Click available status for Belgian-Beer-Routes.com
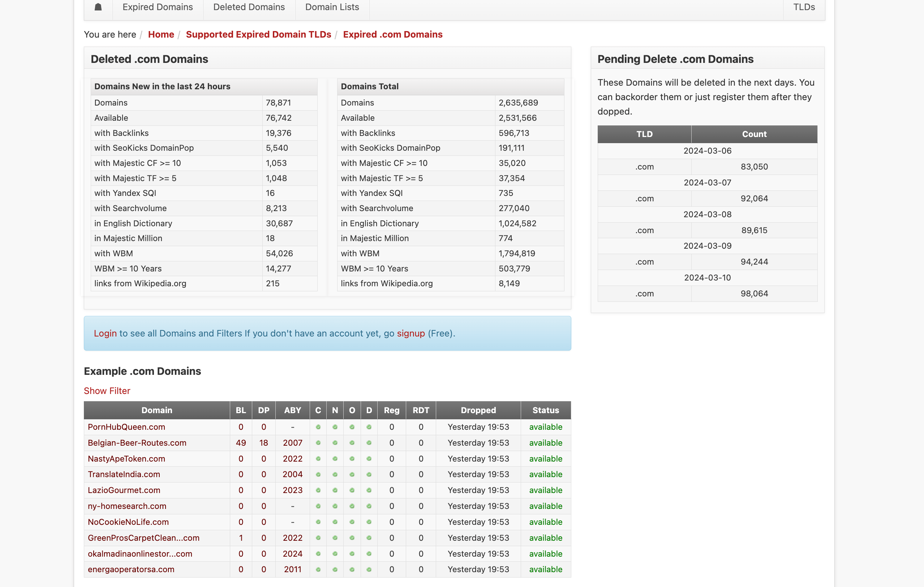 pos(546,443)
